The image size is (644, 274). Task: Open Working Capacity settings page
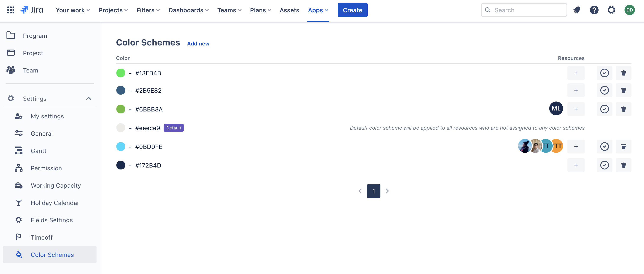point(55,185)
